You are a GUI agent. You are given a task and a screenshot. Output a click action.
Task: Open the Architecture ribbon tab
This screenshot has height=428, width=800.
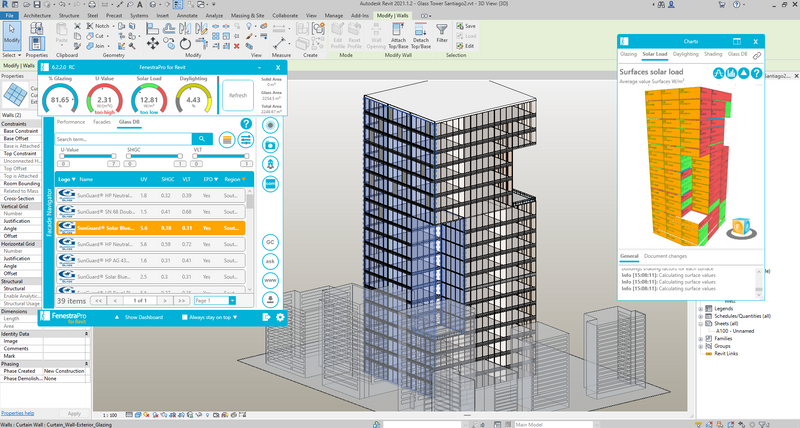37,16
